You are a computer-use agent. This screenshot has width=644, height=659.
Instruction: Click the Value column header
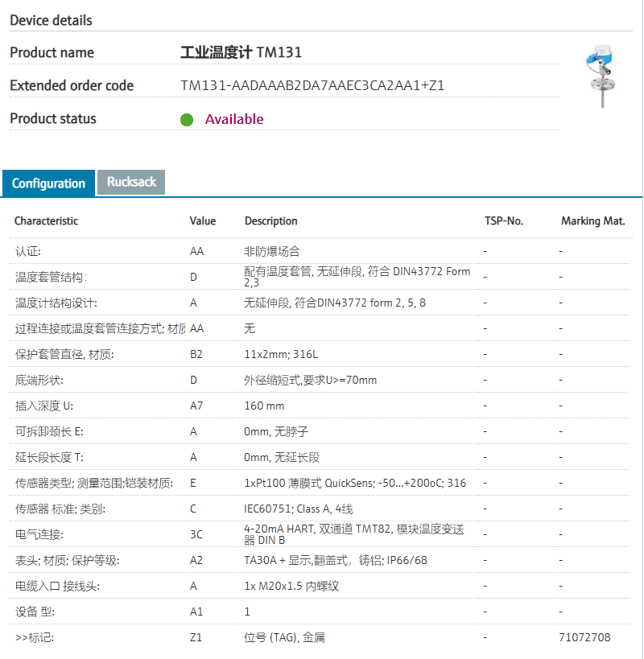pyautogui.click(x=203, y=221)
